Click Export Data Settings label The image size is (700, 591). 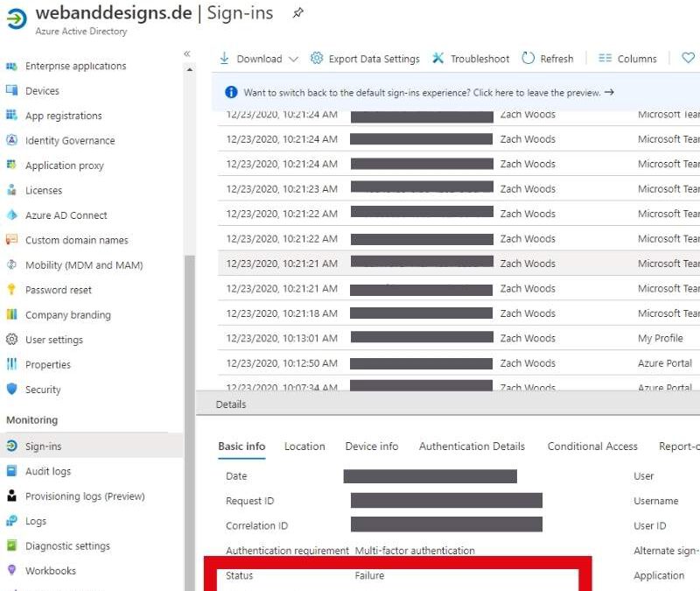click(x=374, y=59)
